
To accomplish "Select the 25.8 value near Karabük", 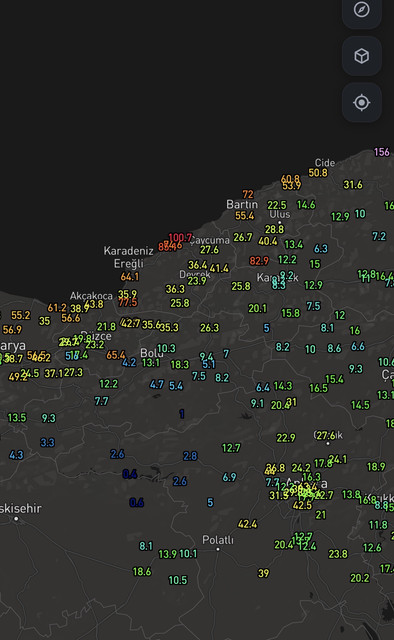I will click(x=241, y=286).
